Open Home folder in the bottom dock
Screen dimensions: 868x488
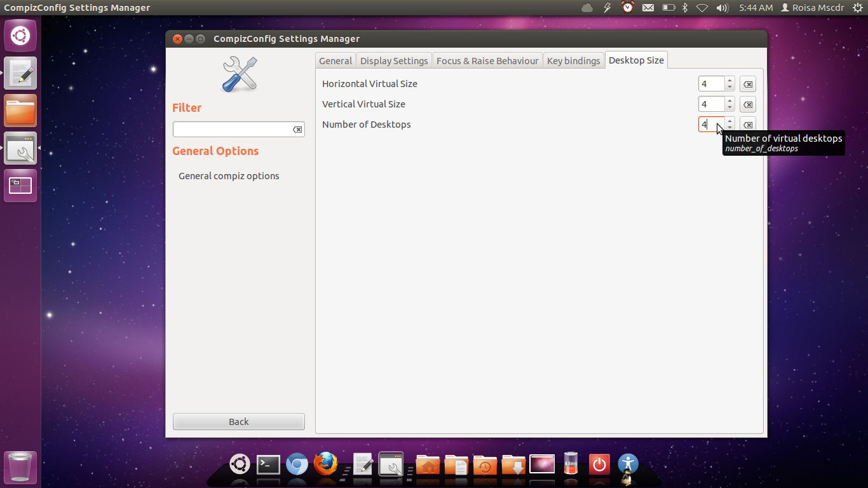point(428,465)
